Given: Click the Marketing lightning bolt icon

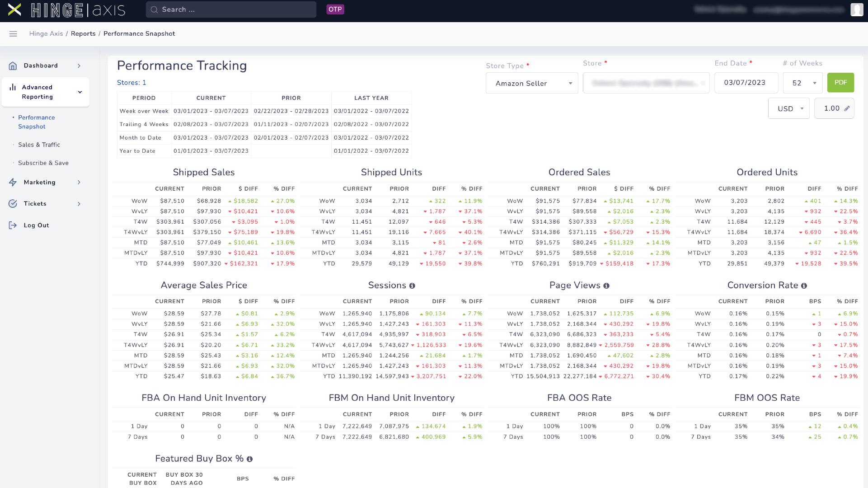Looking at the screenshot, I should (13, 182).
